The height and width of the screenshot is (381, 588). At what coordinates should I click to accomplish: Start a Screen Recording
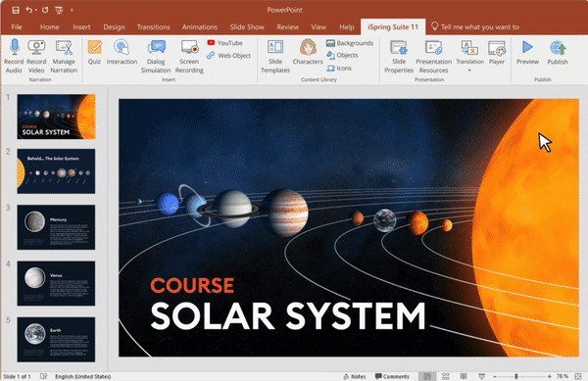tap(189, 56)
